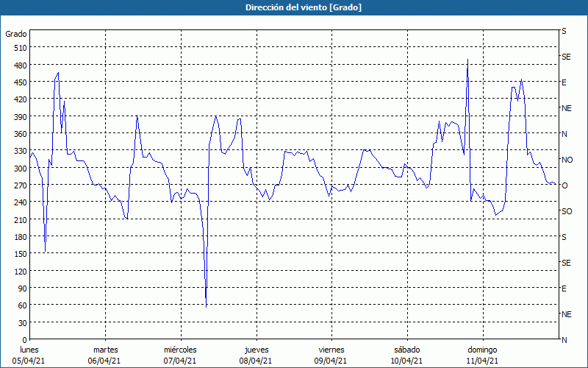Select the 120 degree axis label
Viewport: 588px width, 368px height.
click(x=21, y=271)
